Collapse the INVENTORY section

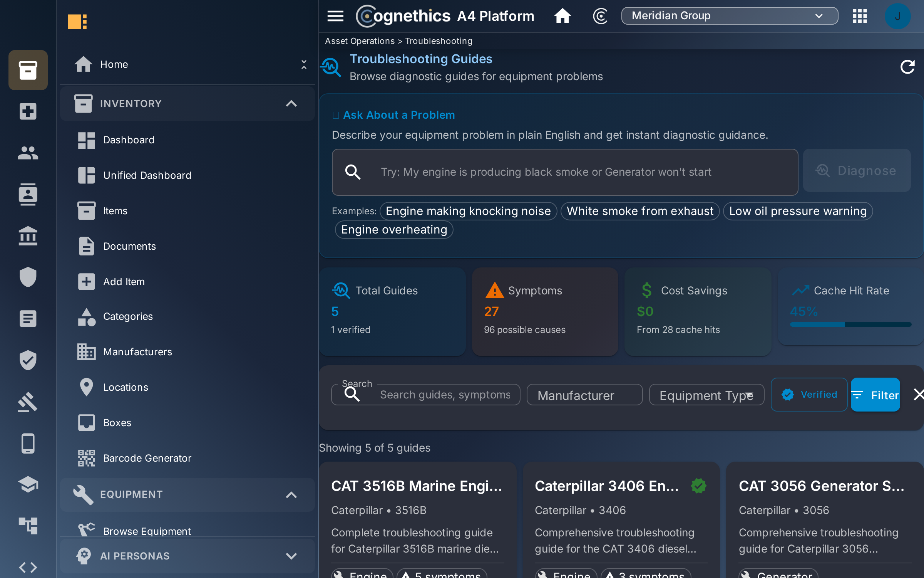291,103
